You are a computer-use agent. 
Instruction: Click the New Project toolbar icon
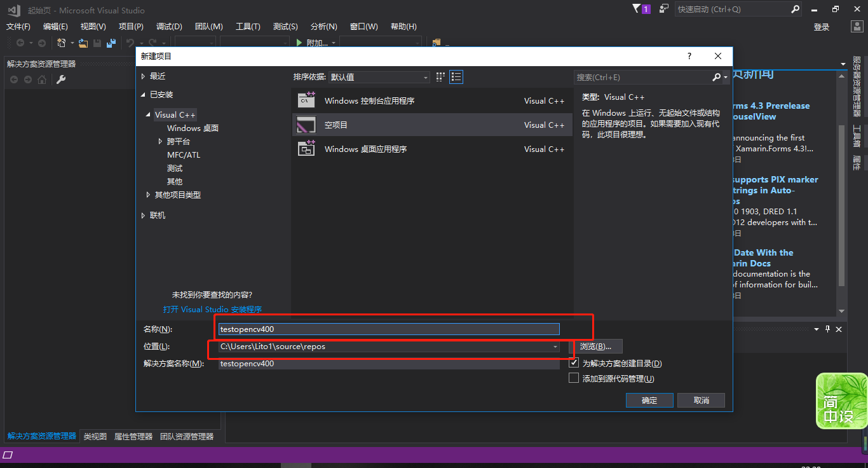[60, 42]
